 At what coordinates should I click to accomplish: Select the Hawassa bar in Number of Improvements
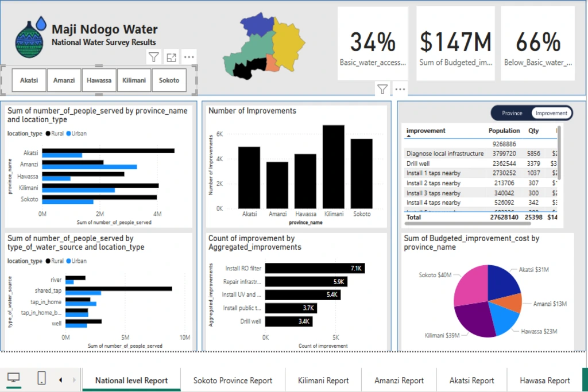pyautogui.click(x=305, y=181)
